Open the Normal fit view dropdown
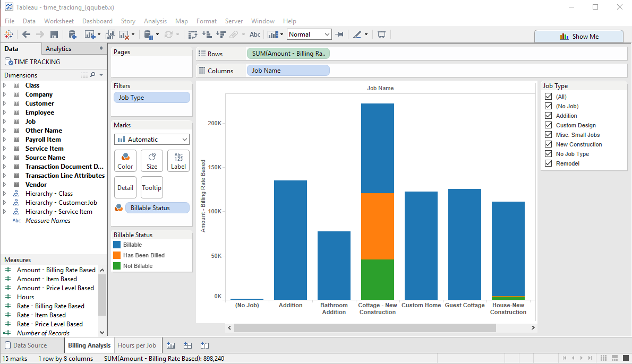 point(309,34)
